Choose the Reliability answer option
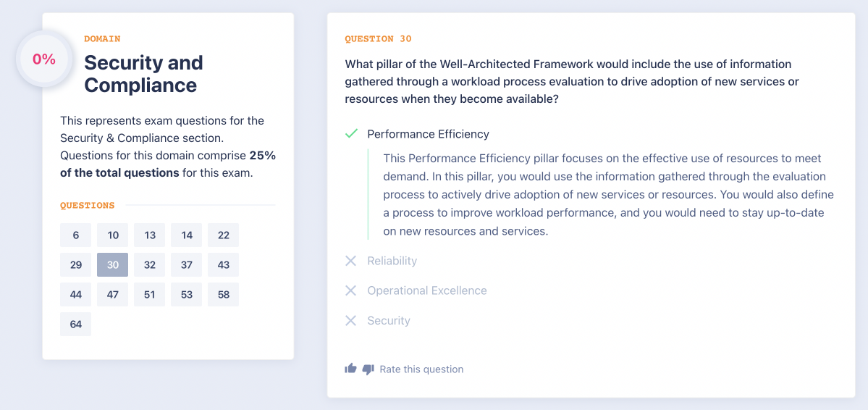The width and height of the screenshot is (868, 410). coord(392,261)
